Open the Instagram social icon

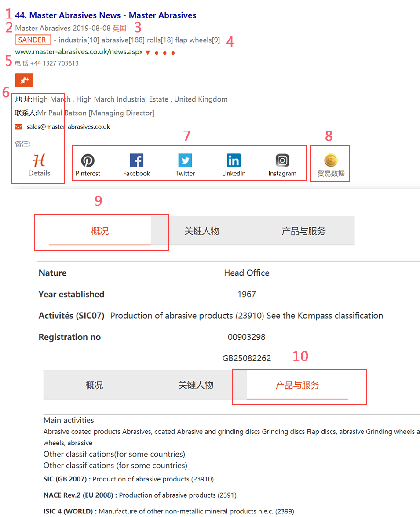pyautogui.click(x=282, y=160)
